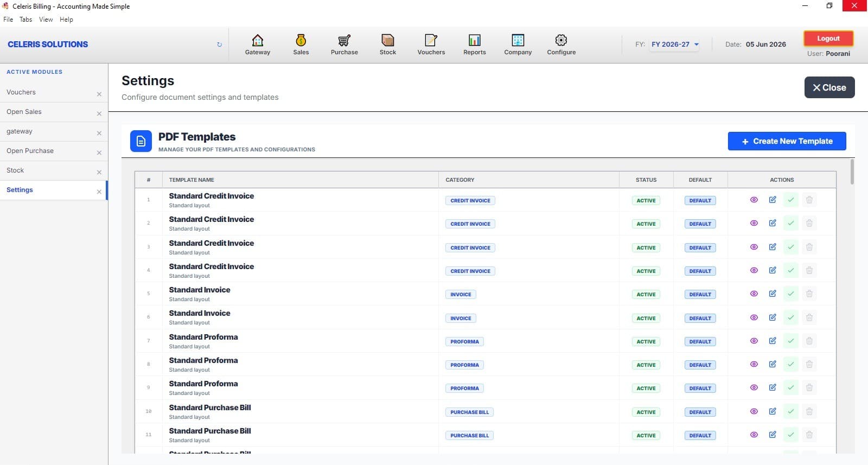868x465 pixels.
Task: Close the Open Sales module tab
Action: tap(99, 113)
